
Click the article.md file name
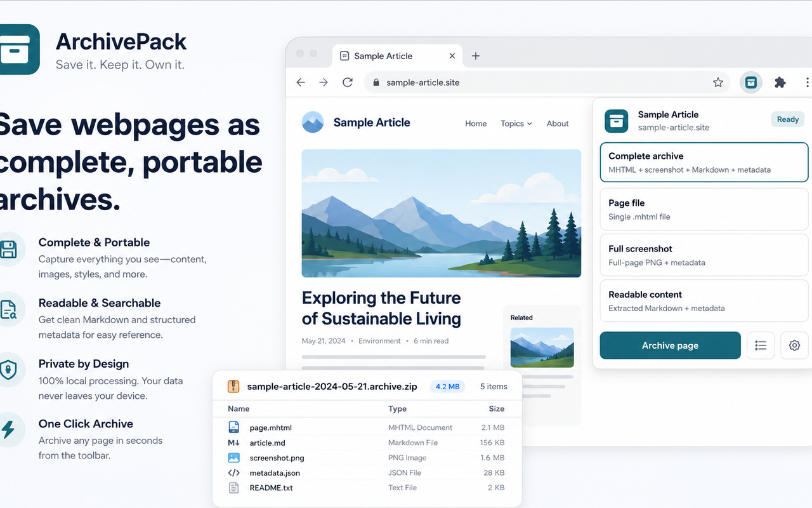[x=268, y=443]
